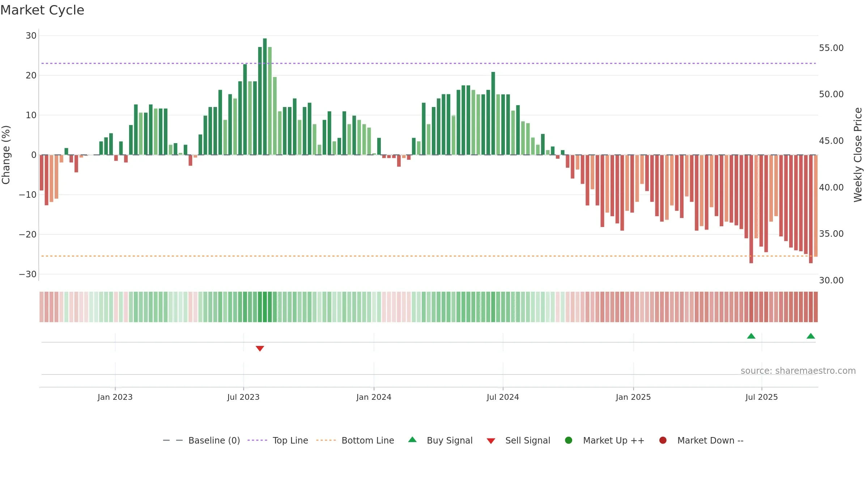Toggle the Baseline (0) legend entry
The width and height of the screenshot is (868, 488).
[201, 440]
